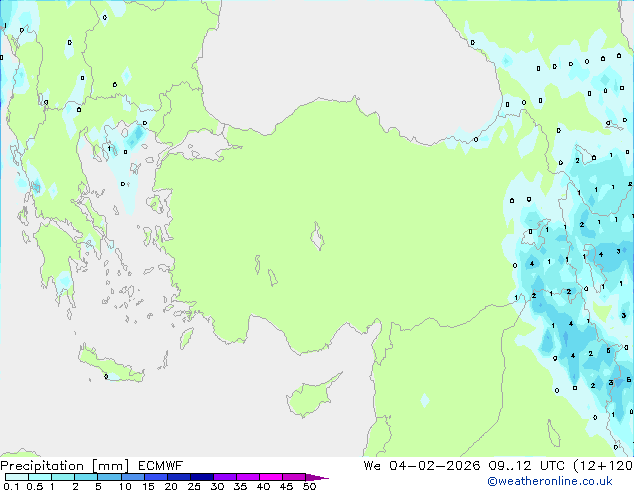Screen dimensions: 634x490
Task: Select the 45–50 mm legend color swatch
Action: click(294, 477)
